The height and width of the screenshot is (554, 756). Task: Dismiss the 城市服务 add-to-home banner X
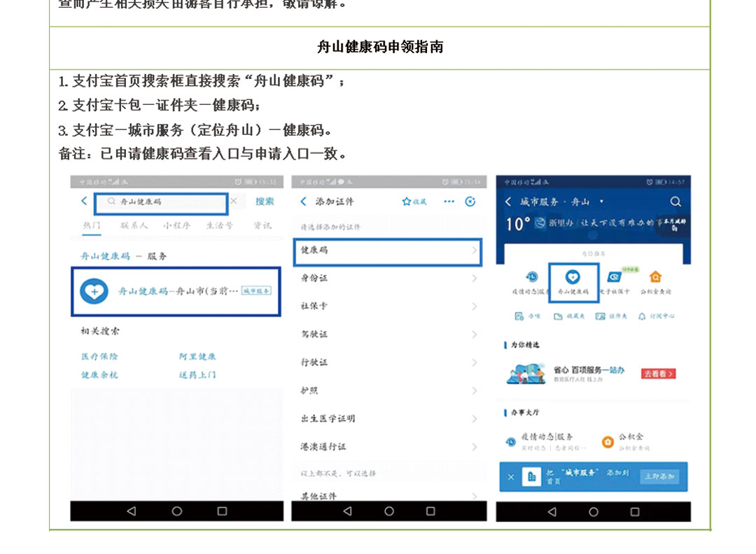(511, 477)
